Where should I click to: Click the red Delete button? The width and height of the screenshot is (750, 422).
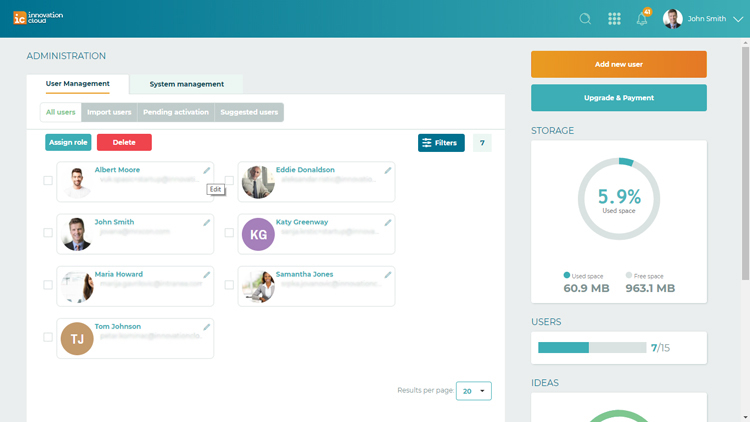point(124,142)
